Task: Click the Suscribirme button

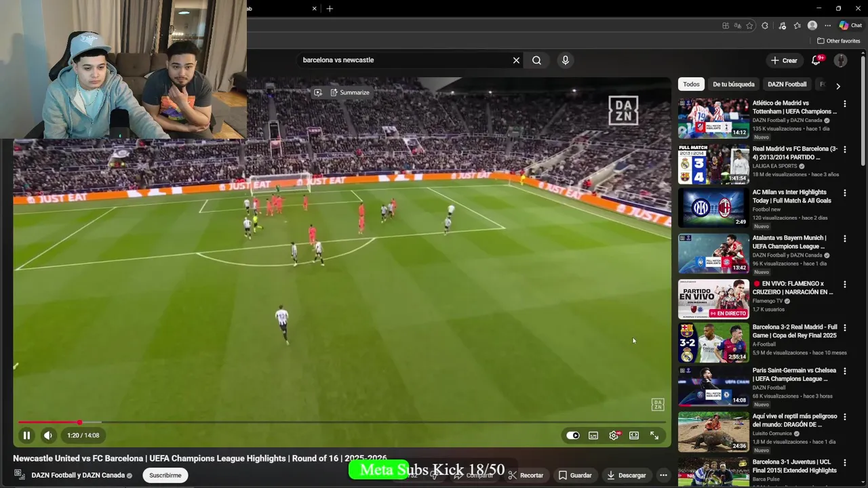Action: click(165, 475)
